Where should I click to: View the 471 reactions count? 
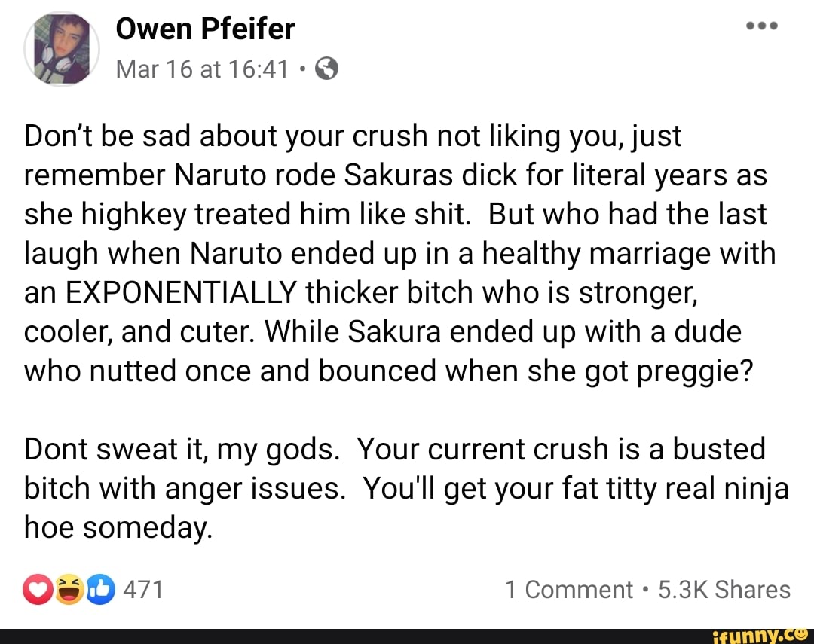click(142, 590)
